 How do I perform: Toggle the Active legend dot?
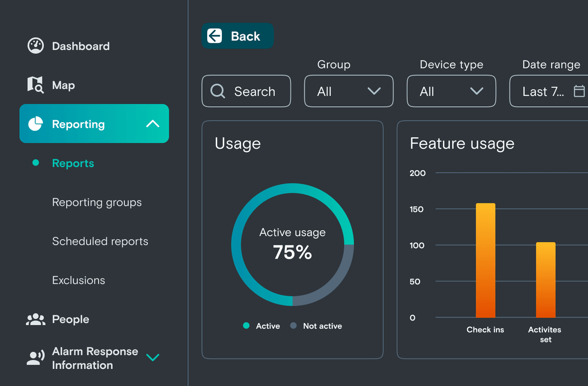(x=246, y=326)
